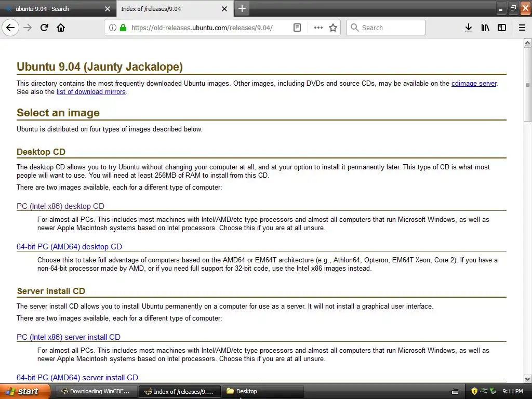Image resolution: width=532 pixels, height=399 pixels.
Task: Open the Firefox home page
Action: (61, 28)
